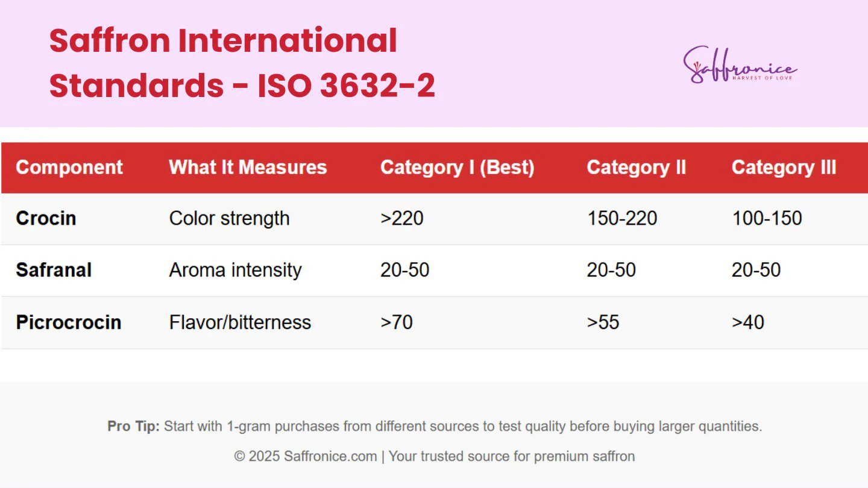
Task: Select the 150-220 value cell
Action: point(621,218)
